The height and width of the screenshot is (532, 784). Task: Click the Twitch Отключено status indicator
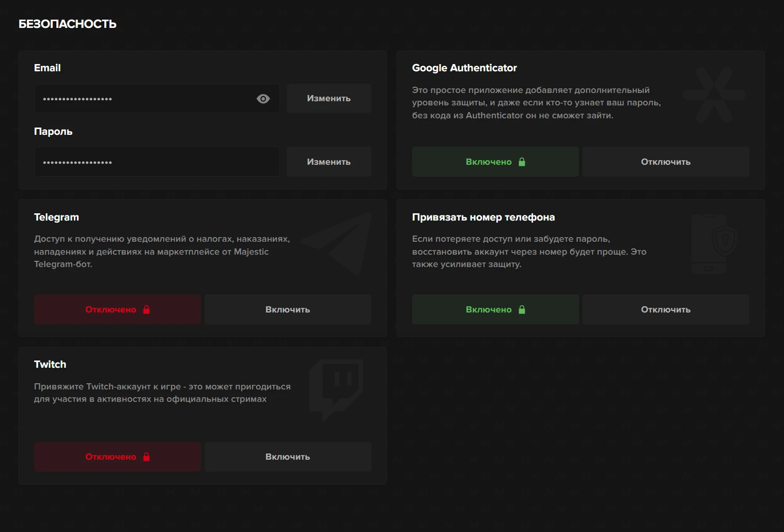(x=111, y=457)
